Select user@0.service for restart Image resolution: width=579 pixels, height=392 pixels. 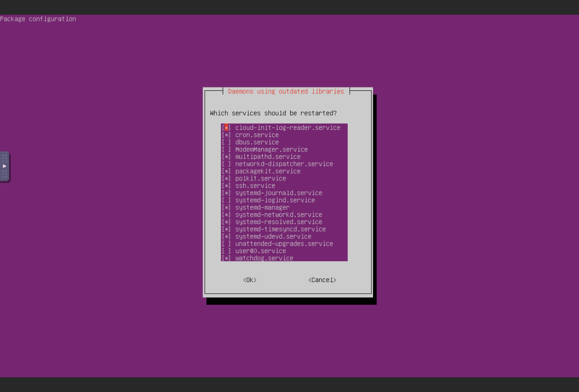226,251
